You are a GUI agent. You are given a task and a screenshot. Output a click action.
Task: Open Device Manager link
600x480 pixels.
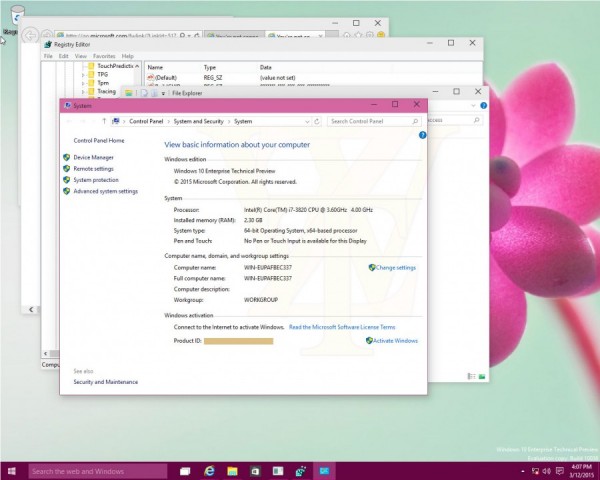(93, 157)
